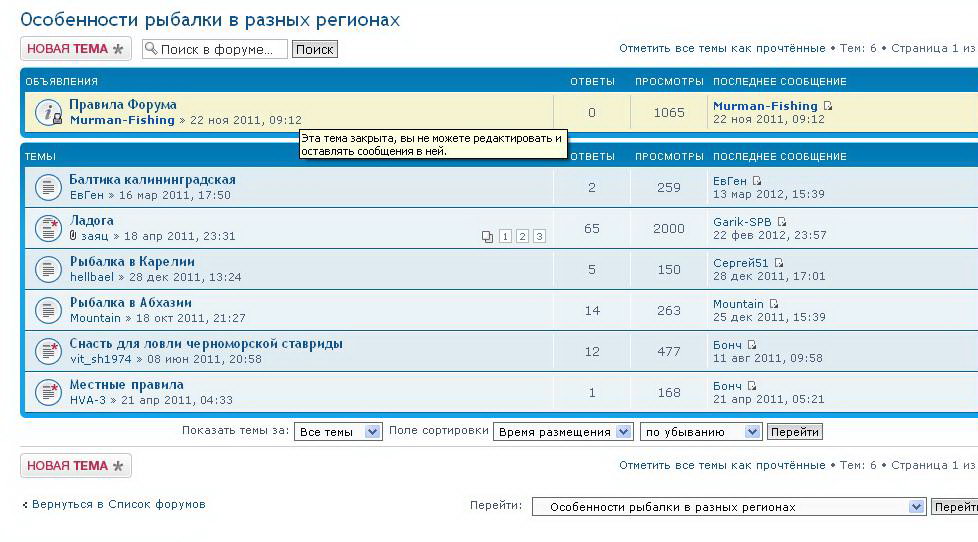
Task: Open the Рыбалка в Абхазии topic
Action: (130, 302)
